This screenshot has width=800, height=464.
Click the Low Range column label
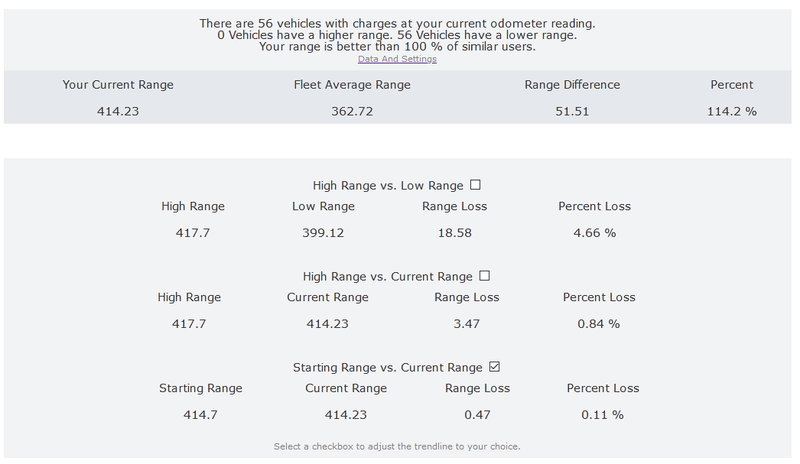click(x=322, y=207)
